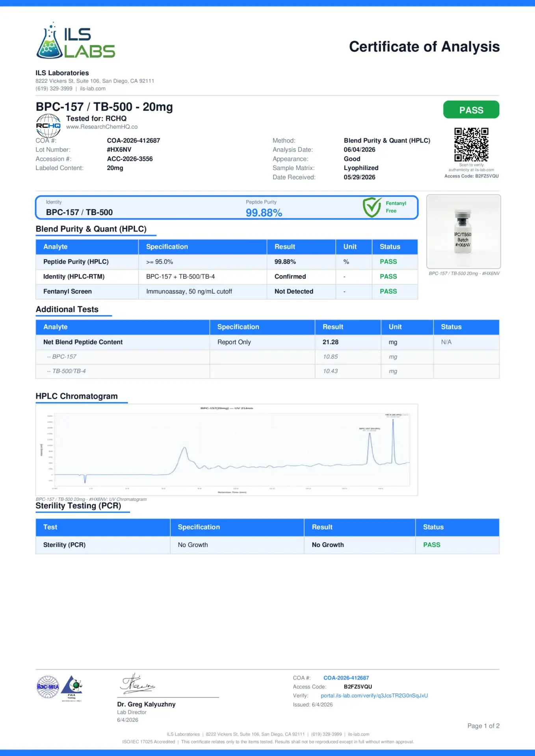Click the QR verification code
This screenshot has height=756, width=535.
471,145
